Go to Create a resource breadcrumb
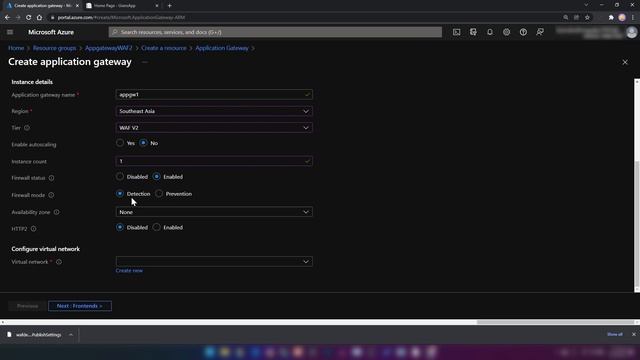Screen dimensions: 640x360 point(164,48)
